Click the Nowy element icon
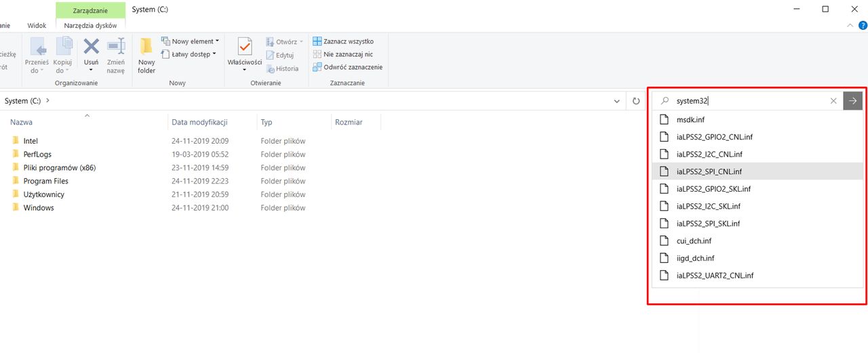The image size is (868, 353). pyautogui.click(x=165, y=41)
